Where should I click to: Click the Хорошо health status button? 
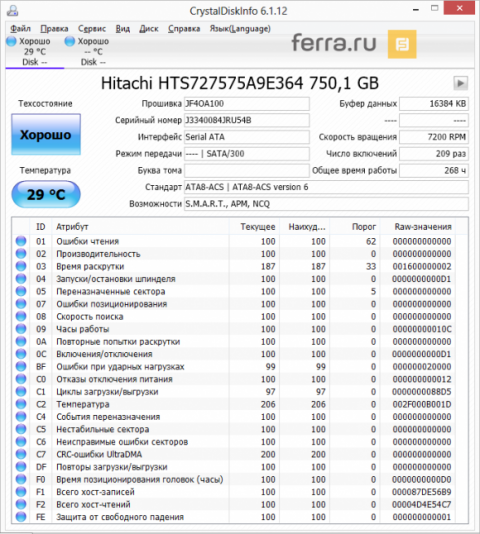coord(46,135)
